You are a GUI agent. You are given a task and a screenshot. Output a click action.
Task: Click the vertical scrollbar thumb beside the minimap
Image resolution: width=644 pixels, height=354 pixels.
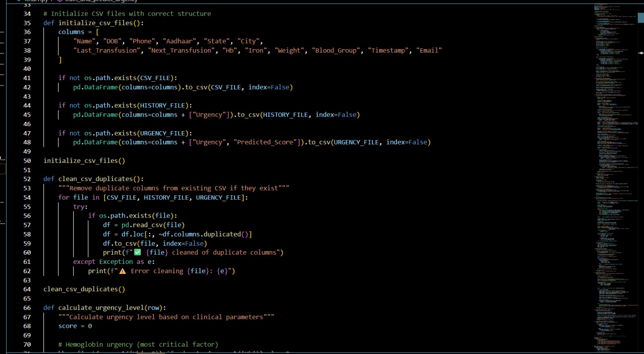(x=641, y=17)
